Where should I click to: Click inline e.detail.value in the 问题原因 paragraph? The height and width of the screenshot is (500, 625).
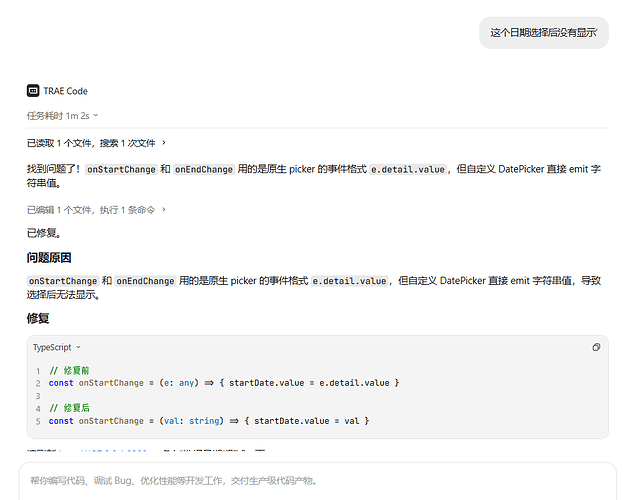(349, 281)
